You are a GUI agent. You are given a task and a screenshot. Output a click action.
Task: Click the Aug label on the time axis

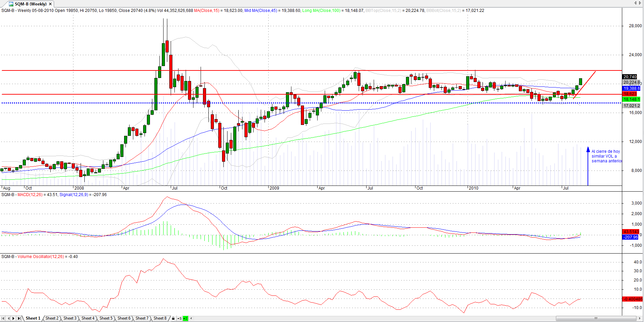coord(6,188)
